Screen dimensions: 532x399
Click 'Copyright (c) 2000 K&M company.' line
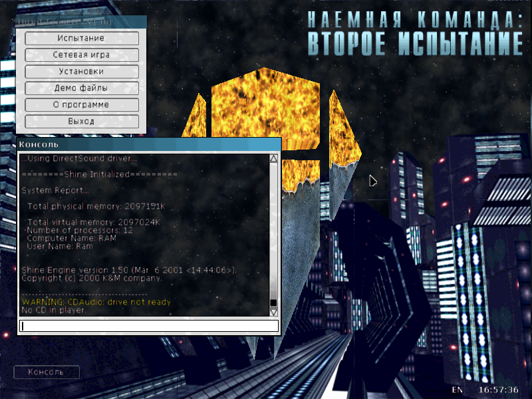click(x=92, y=278)
